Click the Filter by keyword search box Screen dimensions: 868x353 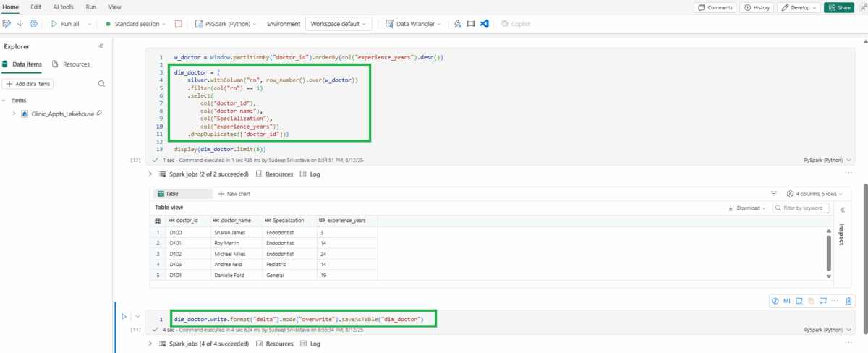click(x=801, y=208)
